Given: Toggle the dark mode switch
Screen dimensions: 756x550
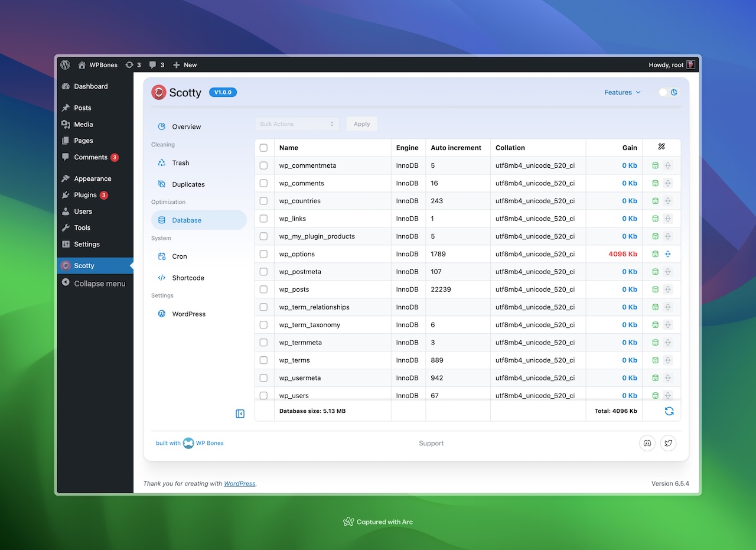Looking at the screenshot, I should point(669,92).
